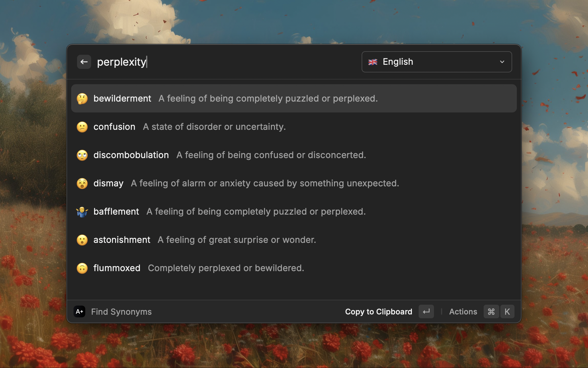Click the confused face emoji beside confusion
588x368 pixels.
click(x=82, y=127)
